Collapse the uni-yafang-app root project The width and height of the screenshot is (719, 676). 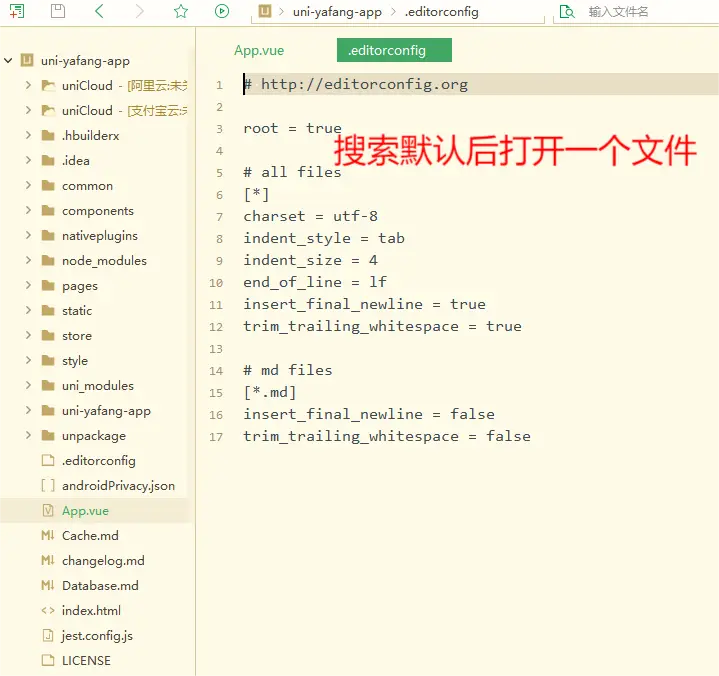tap(8, 61)
